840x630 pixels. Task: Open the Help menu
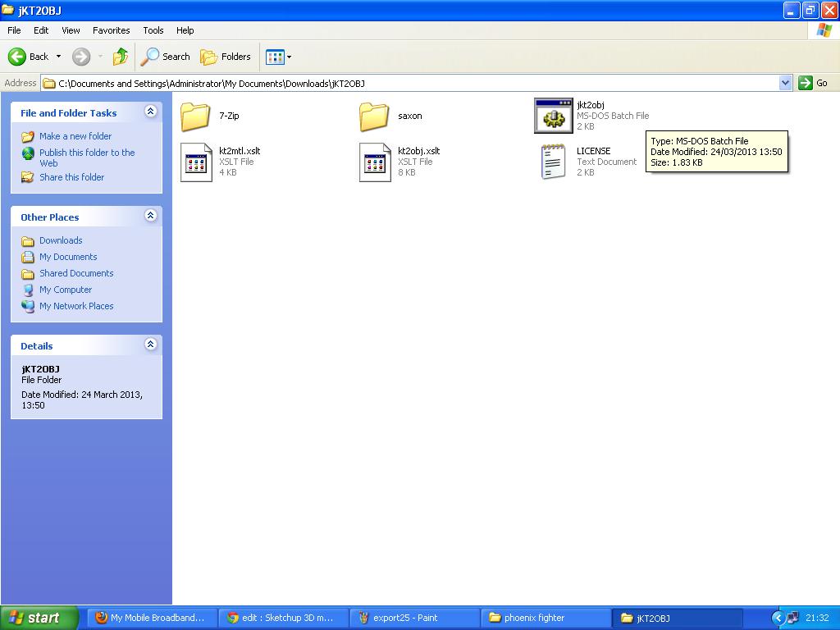tap(185, 30)
